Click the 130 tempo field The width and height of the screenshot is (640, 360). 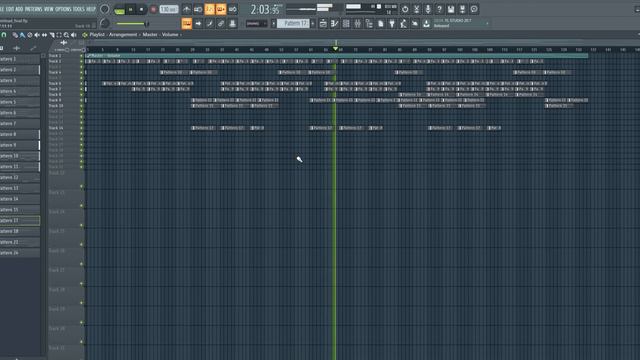(x=169, y=9)
